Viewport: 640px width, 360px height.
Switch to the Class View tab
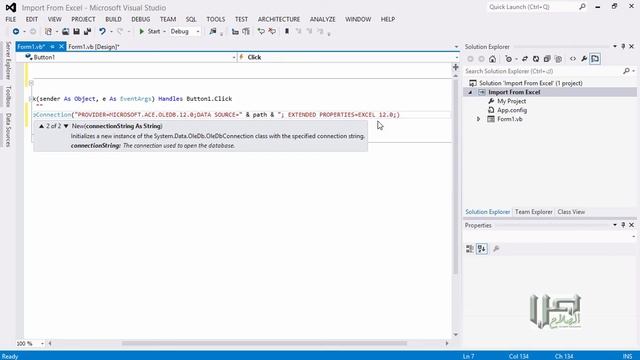coord(571,212)
